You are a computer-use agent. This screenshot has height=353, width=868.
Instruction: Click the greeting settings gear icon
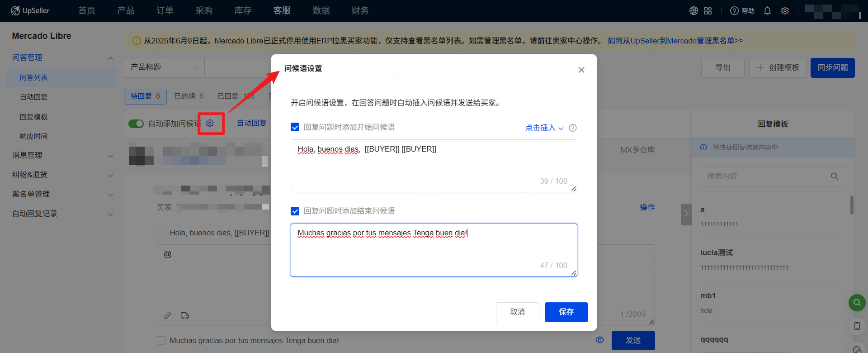point(210,124)
